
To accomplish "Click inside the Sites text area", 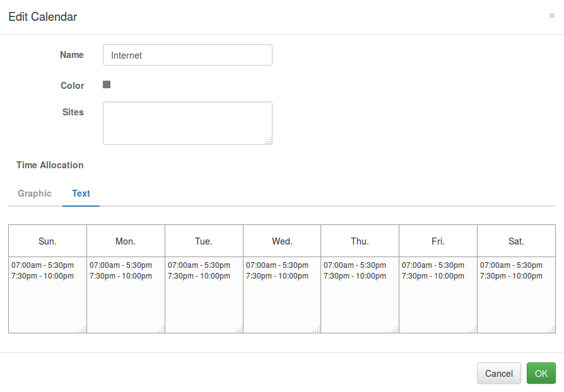I will pos(187,123).
